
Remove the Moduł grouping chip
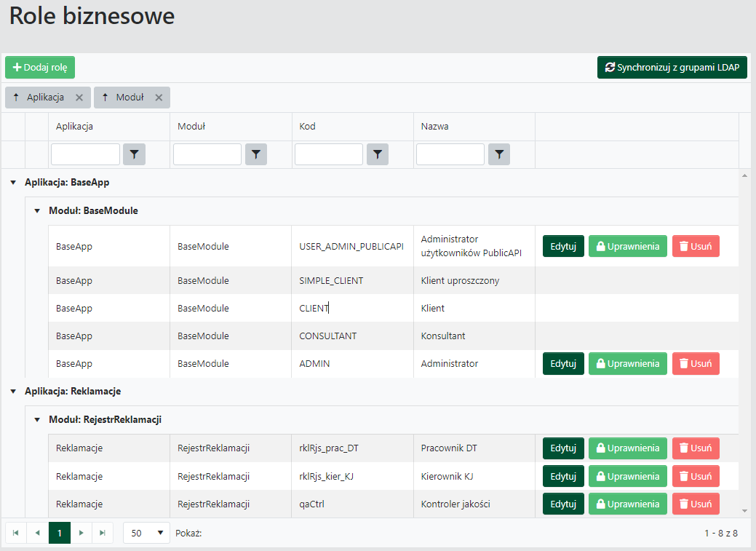point(159,98)
